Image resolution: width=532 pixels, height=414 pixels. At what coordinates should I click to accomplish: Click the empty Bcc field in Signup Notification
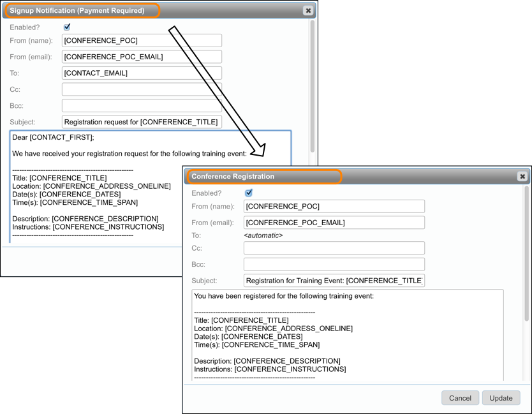pyautogui.click(x=142, y=106)
